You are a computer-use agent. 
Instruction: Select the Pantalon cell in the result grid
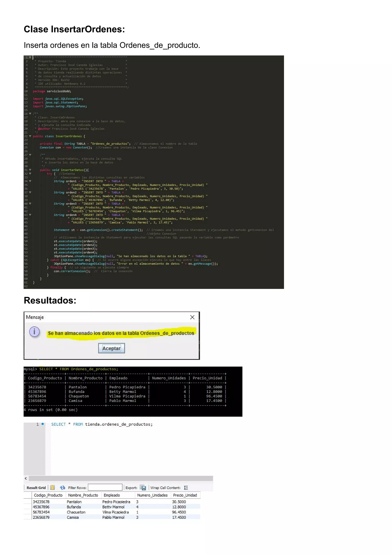[x=83, y=502]
